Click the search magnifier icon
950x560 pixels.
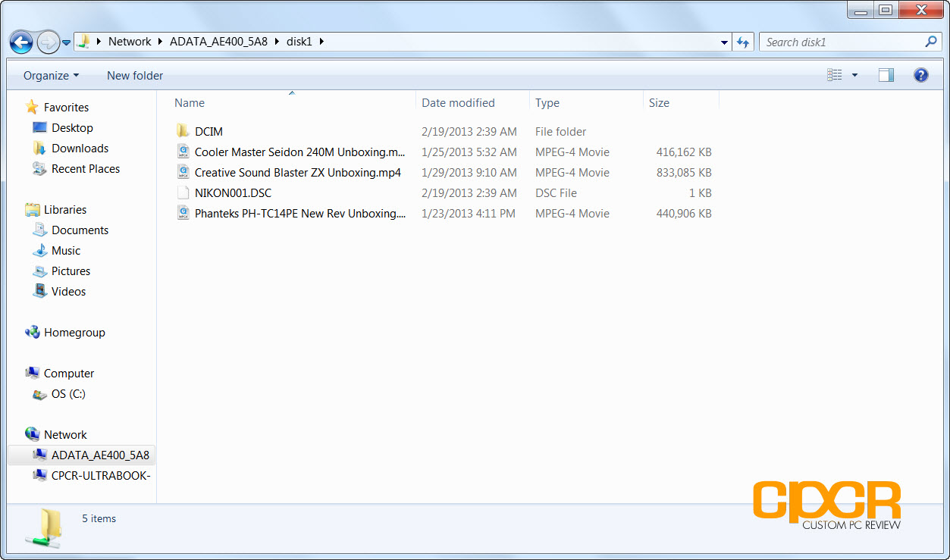[932, 42]
